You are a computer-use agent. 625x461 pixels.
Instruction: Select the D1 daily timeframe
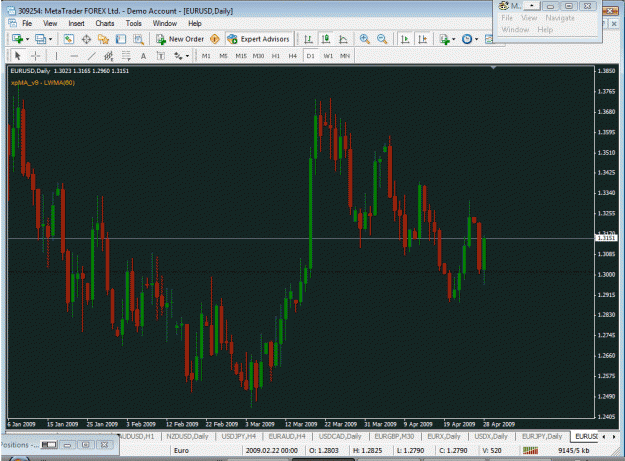tap(310, 56)
